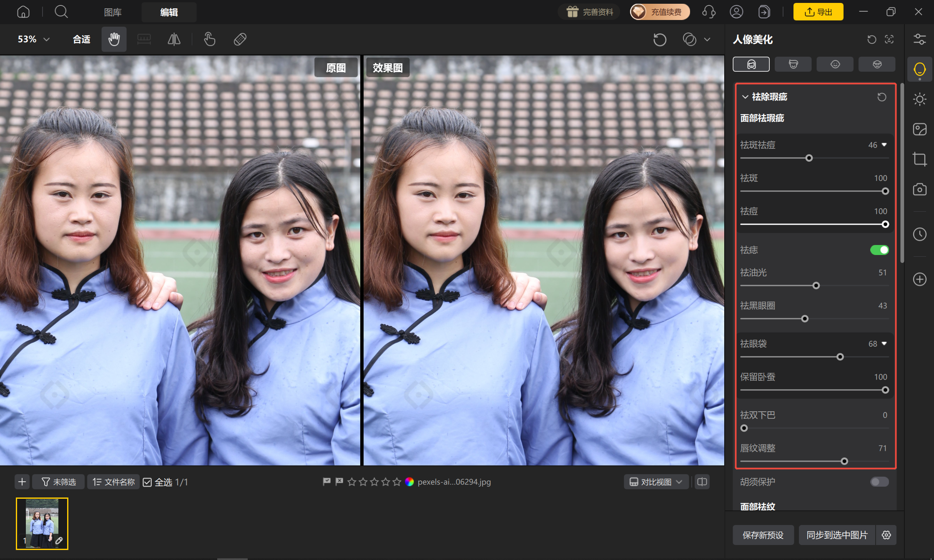Open the history clock panel

(920, 234)
